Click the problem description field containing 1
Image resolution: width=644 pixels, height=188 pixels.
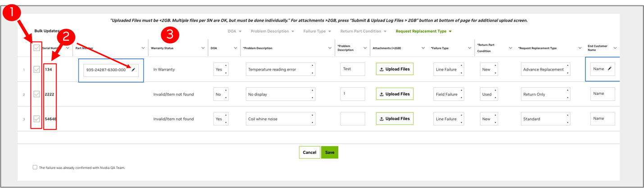[353, 94]
